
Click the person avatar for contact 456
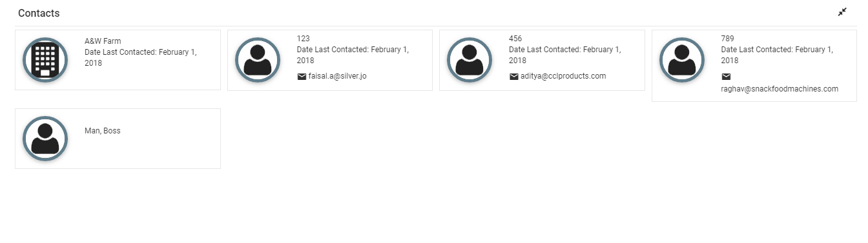pos(470,60)
